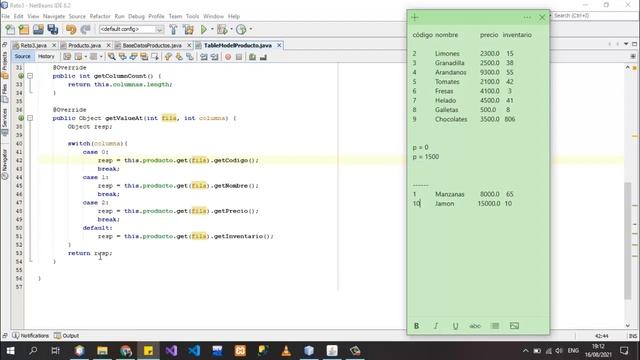Open the Output panel
The width and height of the screenshot is (640, 360).
click(67, 336)
